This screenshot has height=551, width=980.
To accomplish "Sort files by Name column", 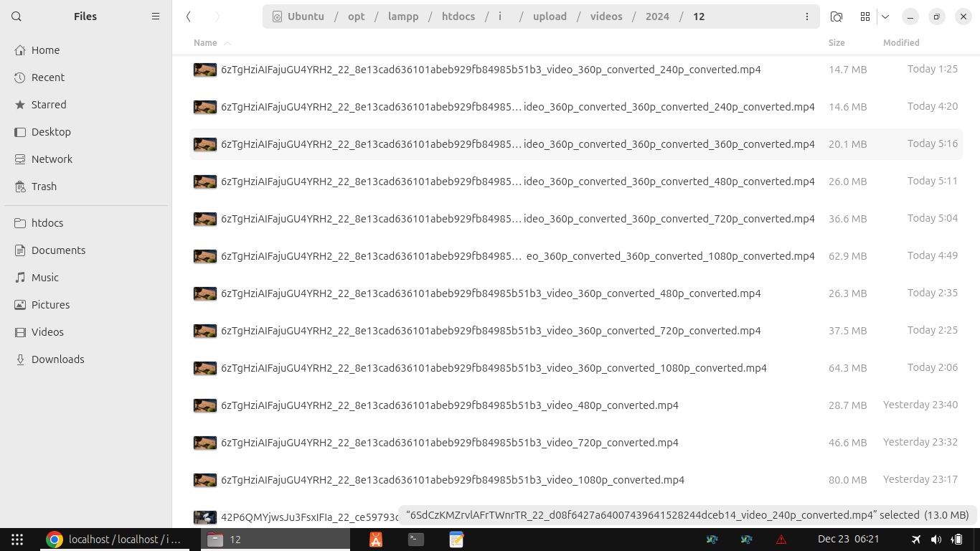I will coord(205,43).
